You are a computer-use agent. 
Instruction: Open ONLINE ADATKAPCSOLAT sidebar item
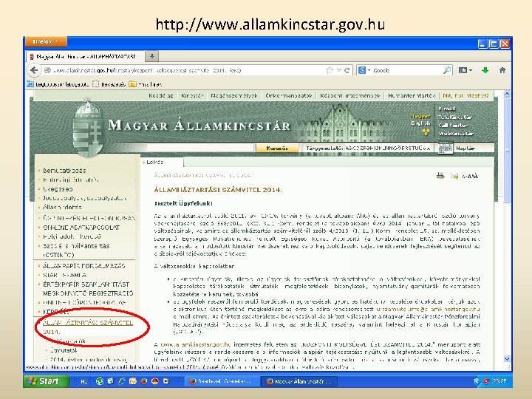81,228
